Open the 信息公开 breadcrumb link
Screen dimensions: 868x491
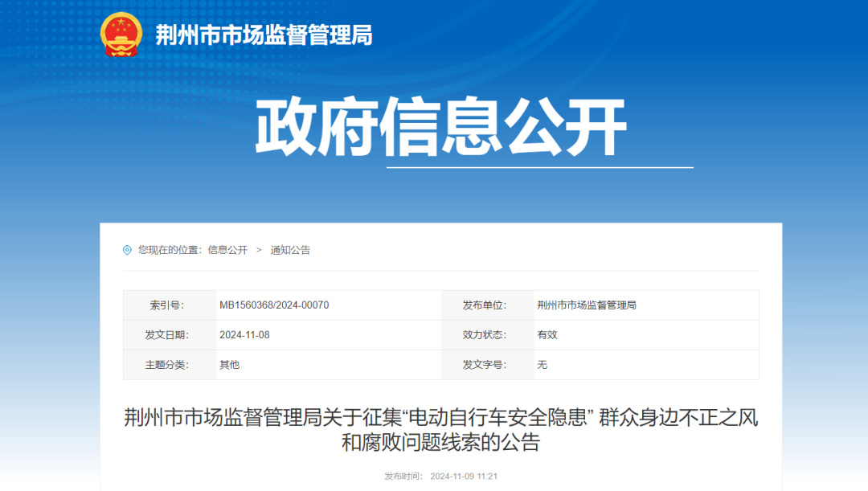click(228, 250)
